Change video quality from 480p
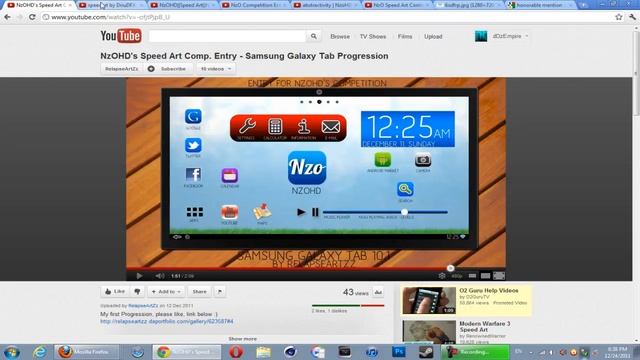The height and width of the screenshot is (360, 640). click(x=457, y=276)
